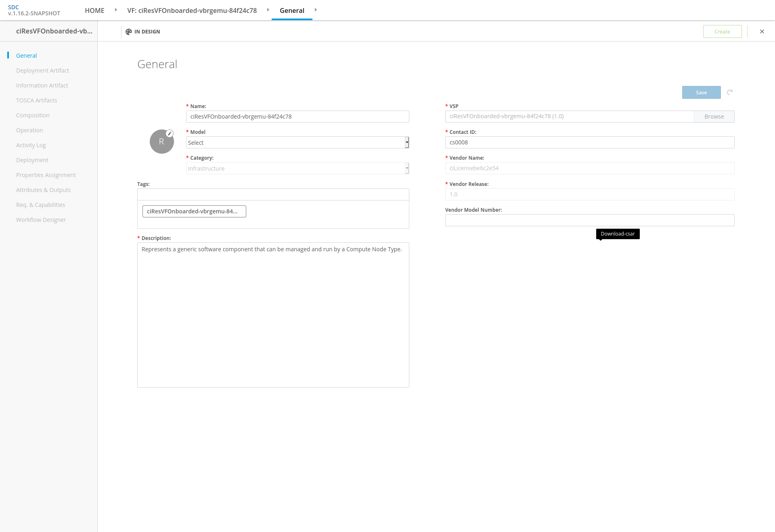The image size is (775, 532).
Task: Click the gray R resource icon
Action: coord(161,142)
